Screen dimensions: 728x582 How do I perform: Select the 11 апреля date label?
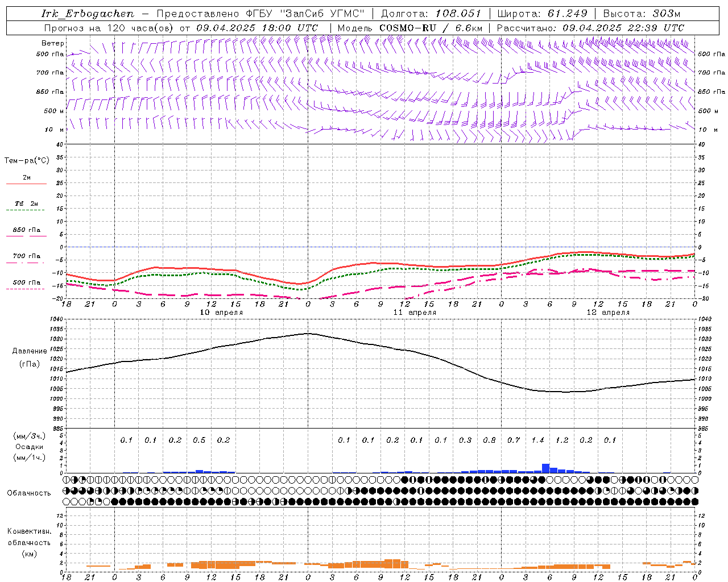point(415,313)
